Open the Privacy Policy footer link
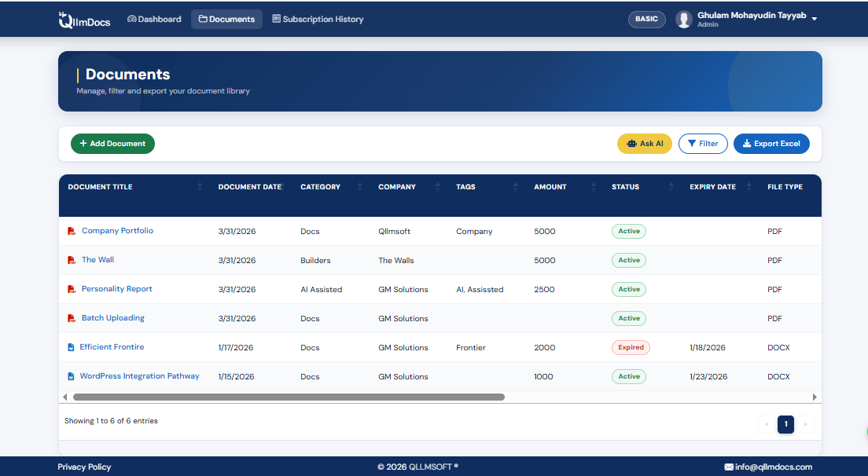The width and height of the screenshot is (868, 476). (x=84, y=467)
